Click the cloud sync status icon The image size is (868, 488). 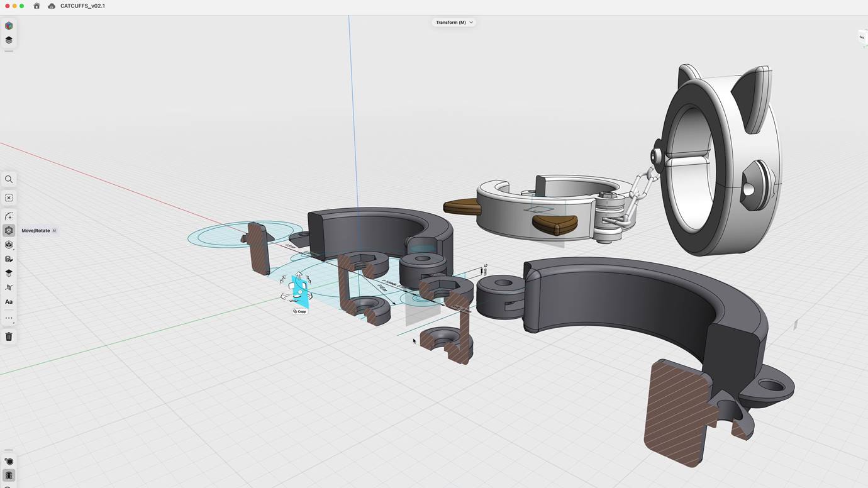[52, 6]
